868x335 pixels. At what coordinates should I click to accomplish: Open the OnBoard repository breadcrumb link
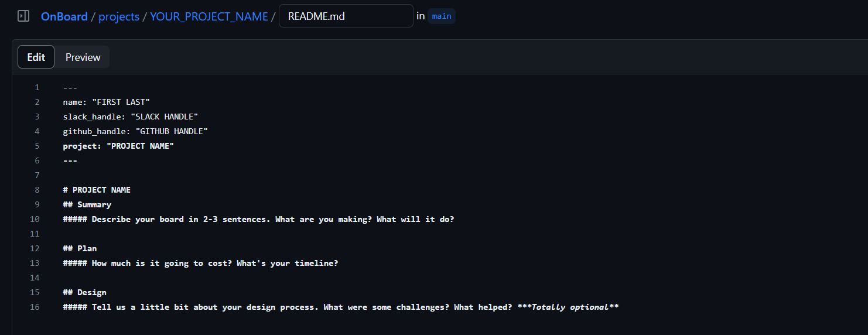pos(64,16)
